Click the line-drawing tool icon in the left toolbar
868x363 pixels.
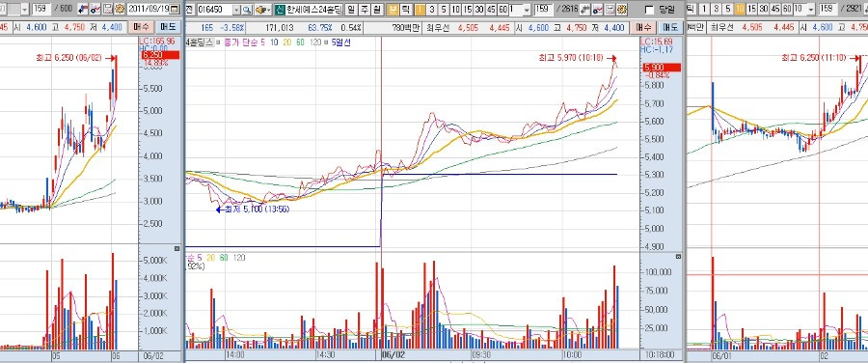coord(95,9)
